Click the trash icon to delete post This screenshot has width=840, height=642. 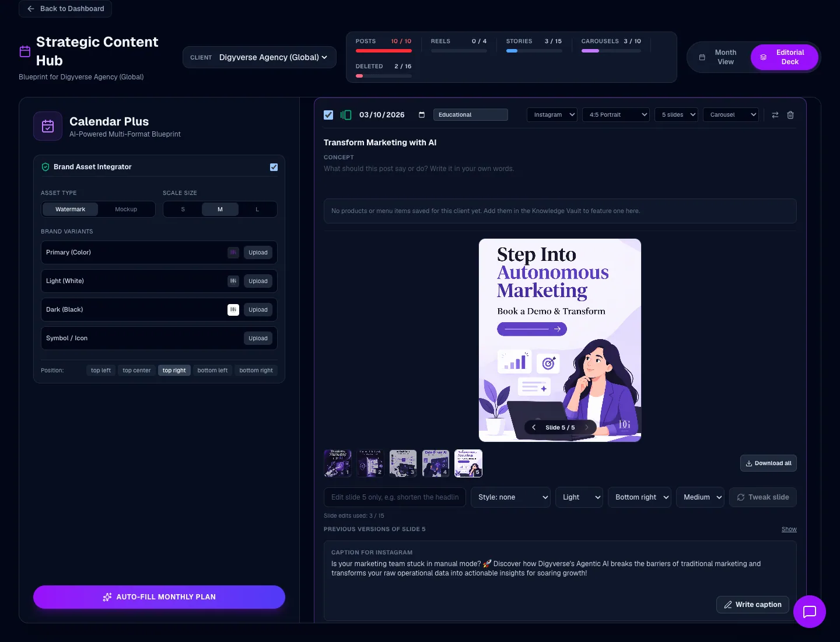coord(790,115)
